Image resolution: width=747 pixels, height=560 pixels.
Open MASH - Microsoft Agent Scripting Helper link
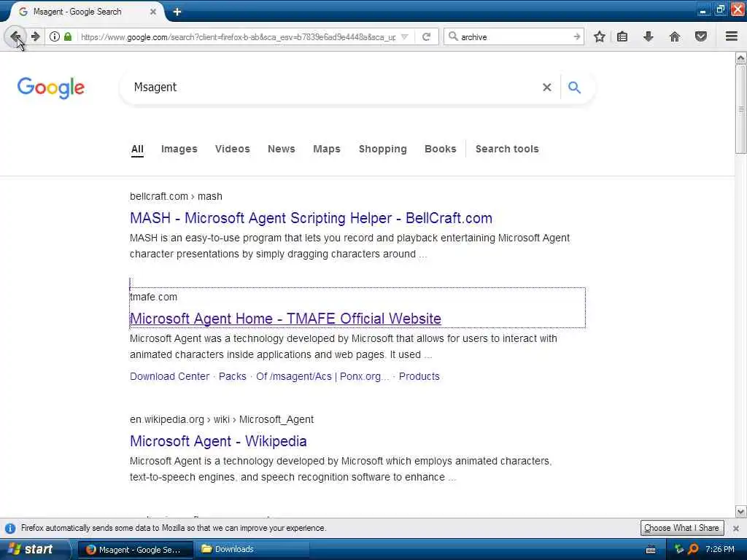click(x=311, y=218)
